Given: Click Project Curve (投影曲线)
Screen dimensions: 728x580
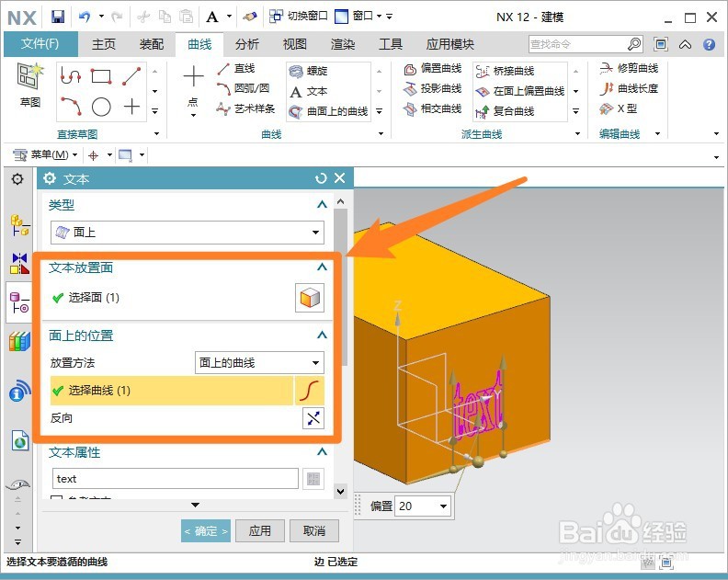Looking at the screenshot, I should point(433,88).
